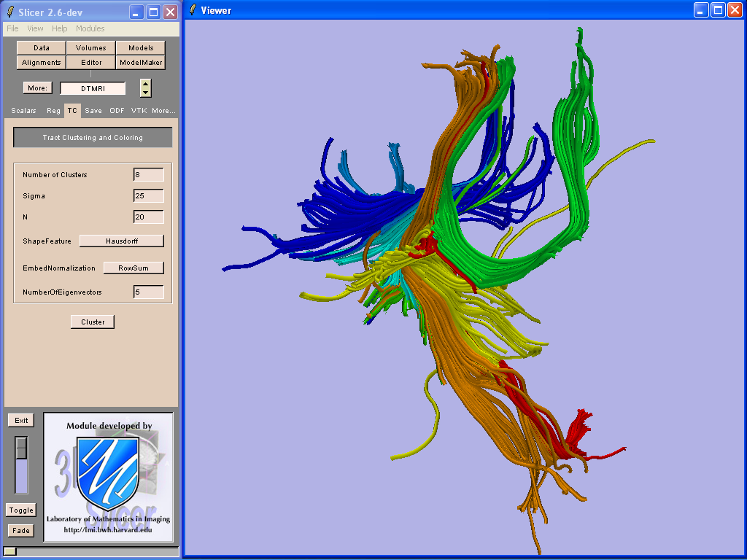
Task: Open the ShapeFeature Hausdorff dropdown
Action: [x=121, y=241]
